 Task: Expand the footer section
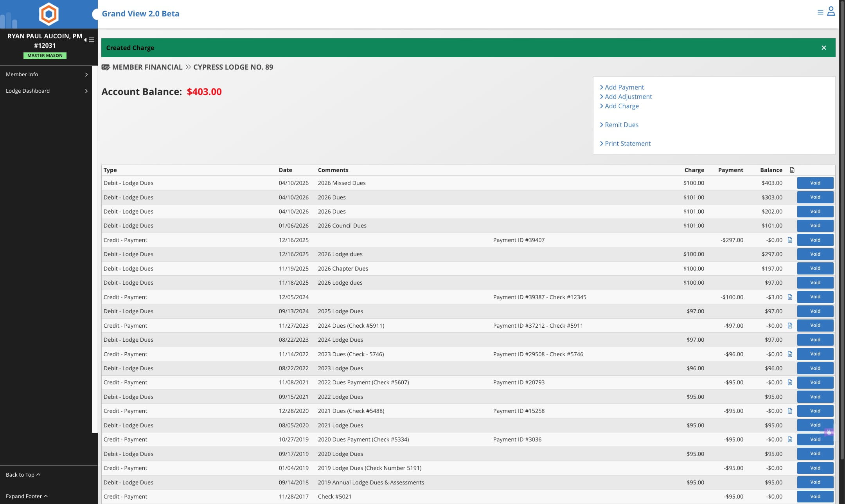tap(26, 496)
